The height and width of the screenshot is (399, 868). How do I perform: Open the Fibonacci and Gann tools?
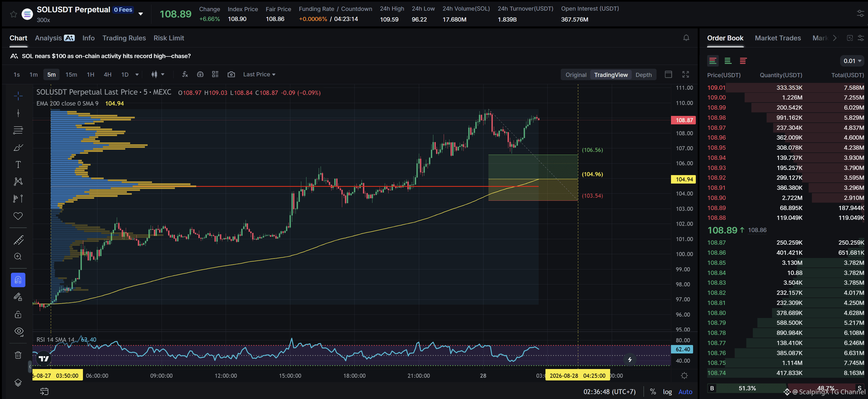(x=18, y=130)
